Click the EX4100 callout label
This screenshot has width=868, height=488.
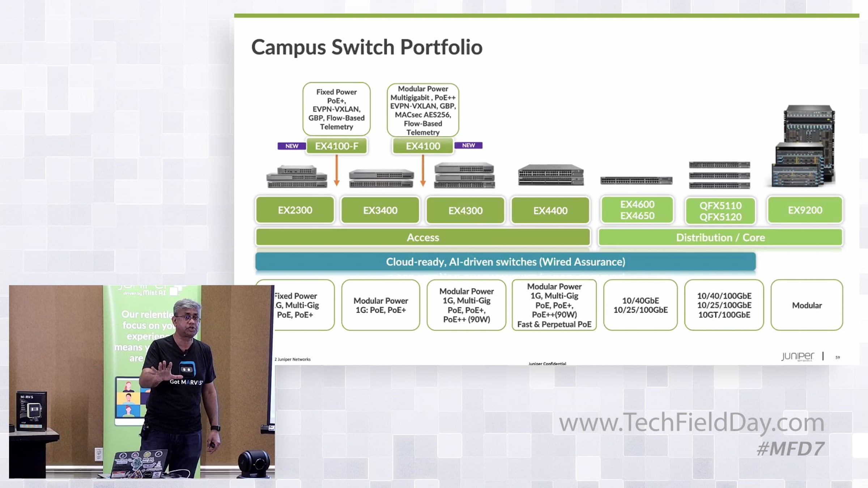coord(423,146)
